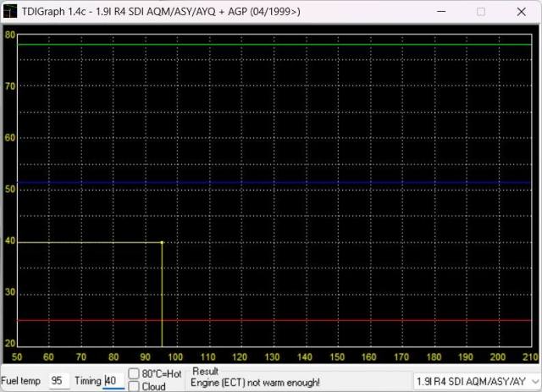Click the 80 label on the vertical axis
This screenshot has width=542, height=392.
point(9,35)
